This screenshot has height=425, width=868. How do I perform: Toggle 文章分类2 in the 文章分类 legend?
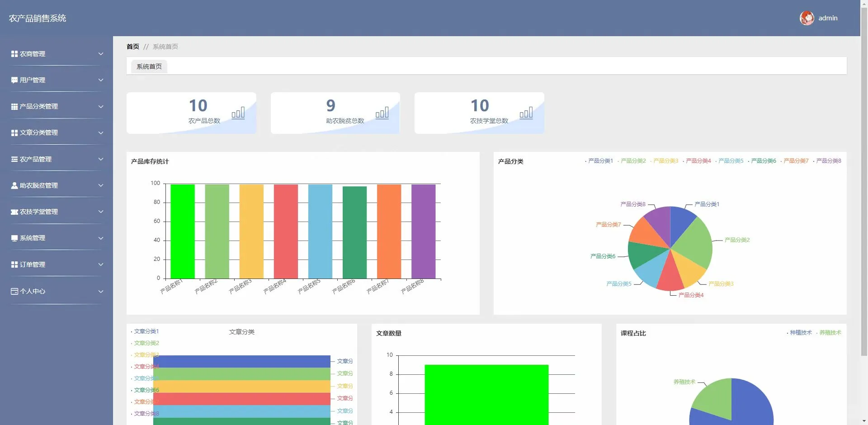pos(146,343)
